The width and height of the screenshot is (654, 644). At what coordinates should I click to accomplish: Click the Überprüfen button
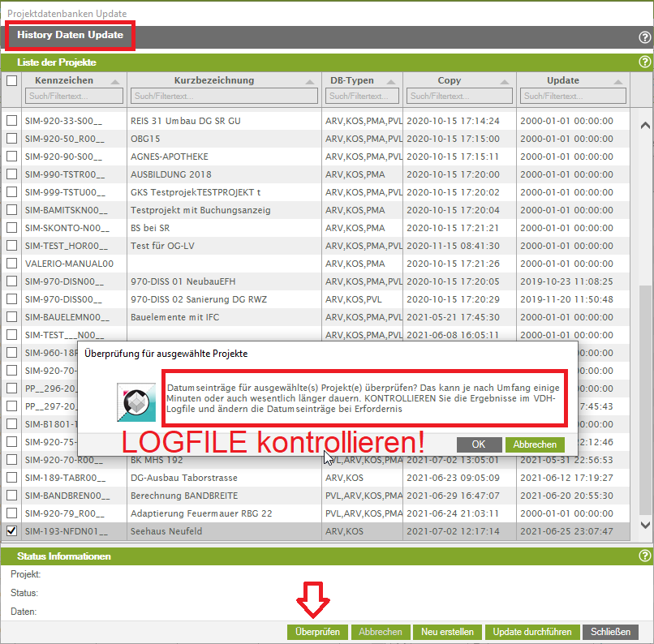317,632
